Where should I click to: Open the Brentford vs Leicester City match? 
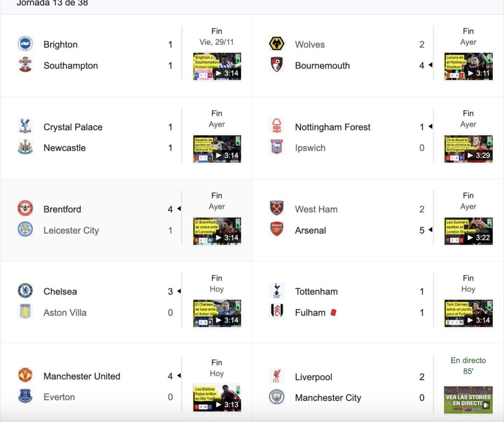pos(126,220)
